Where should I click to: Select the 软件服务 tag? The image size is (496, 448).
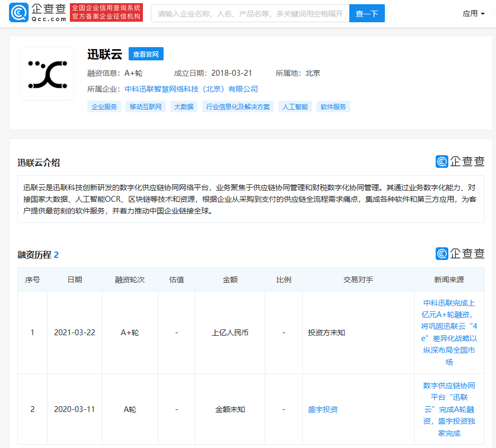[333, 107]
